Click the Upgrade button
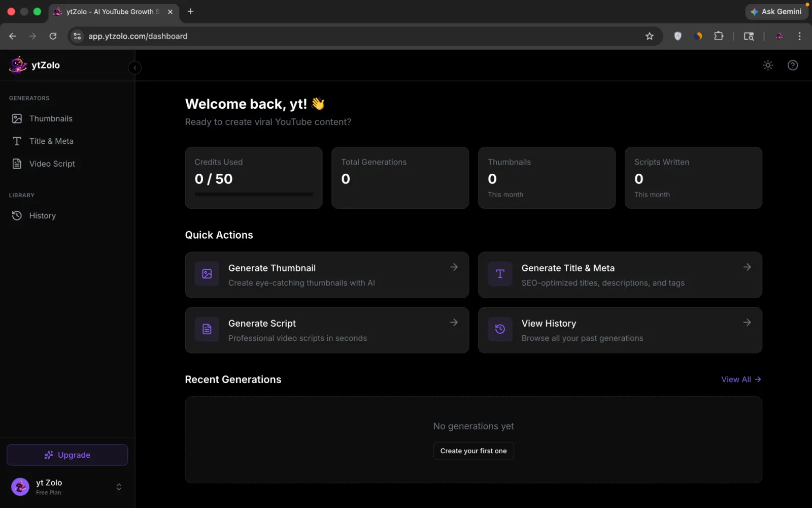812x508 pixels. 67,455
